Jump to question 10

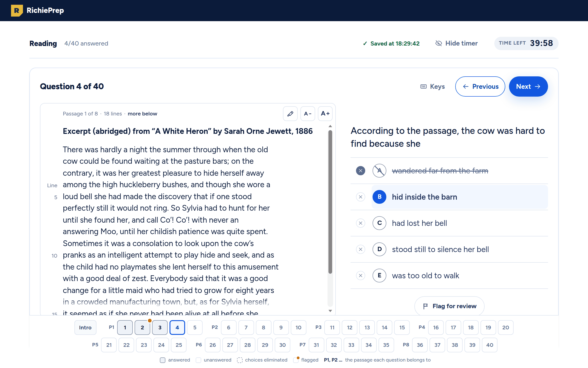298,327
